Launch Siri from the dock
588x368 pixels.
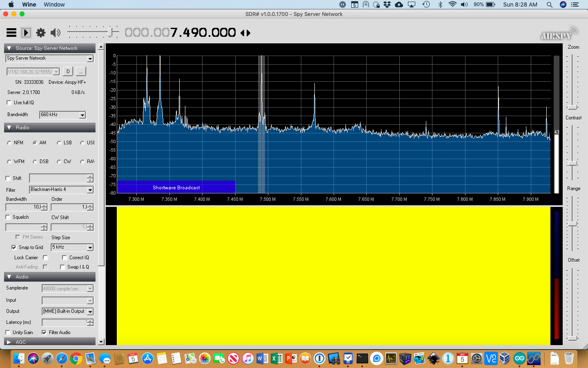pyautogui.click(x=33, y=359)
